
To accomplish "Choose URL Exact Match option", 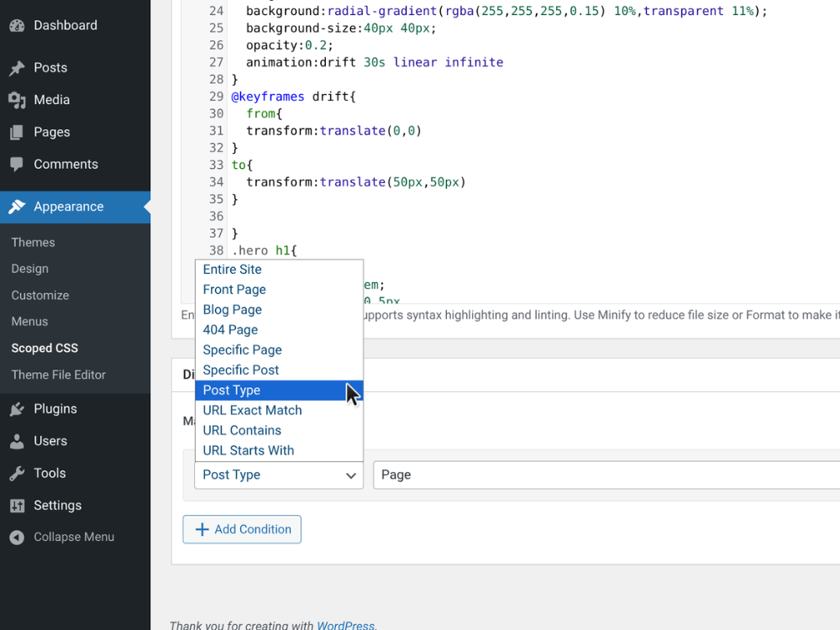I will (279, 411).
